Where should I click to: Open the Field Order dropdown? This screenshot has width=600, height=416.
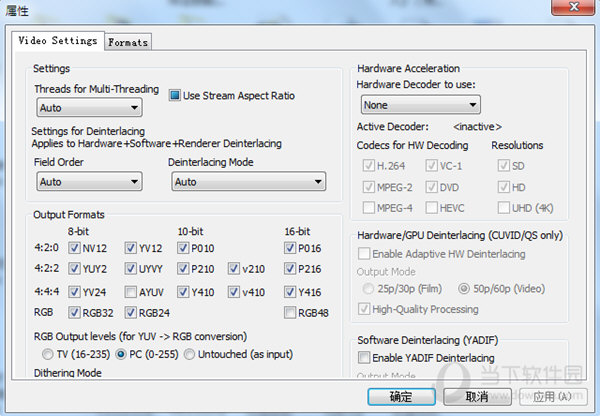(89, 181)
